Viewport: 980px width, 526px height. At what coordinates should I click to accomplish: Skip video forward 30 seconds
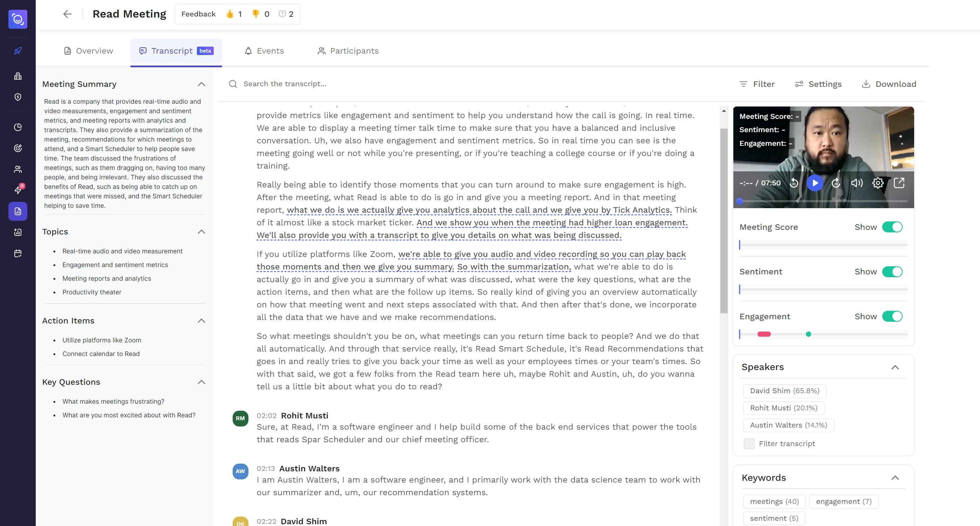point(836,183)
